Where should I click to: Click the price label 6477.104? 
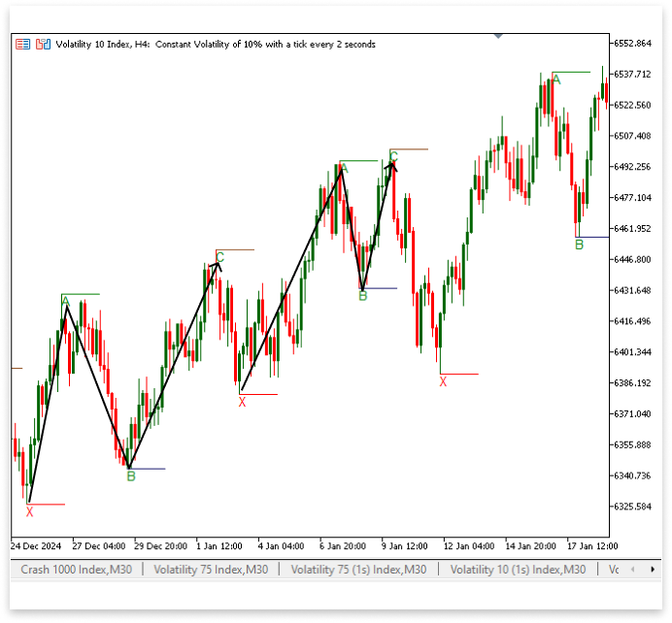click(632, 197)
